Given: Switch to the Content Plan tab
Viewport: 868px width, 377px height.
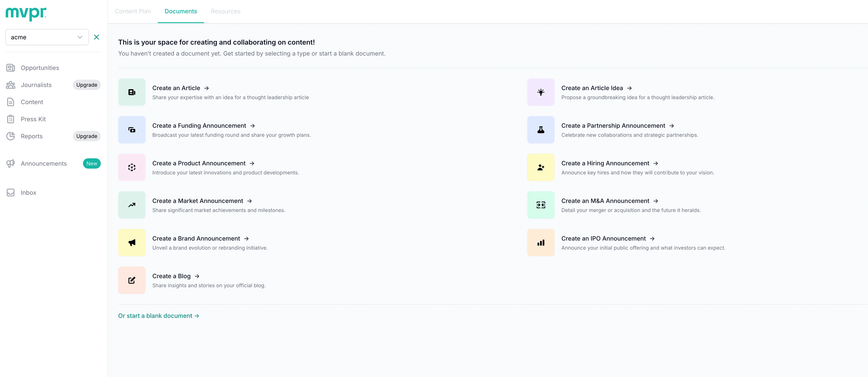Looking at the screenshot, I should point(132,11).
